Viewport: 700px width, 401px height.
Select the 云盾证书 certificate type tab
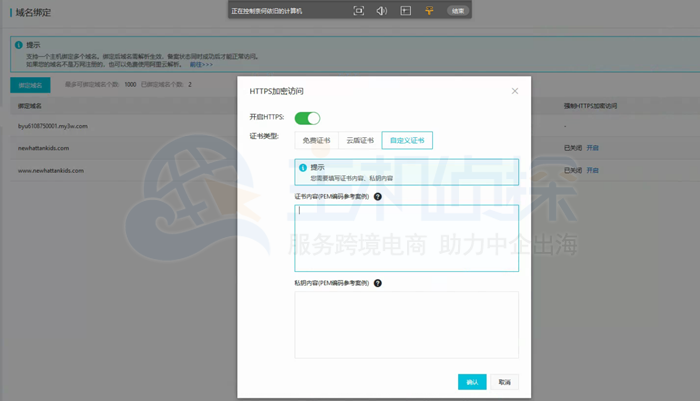pos(360,140)
